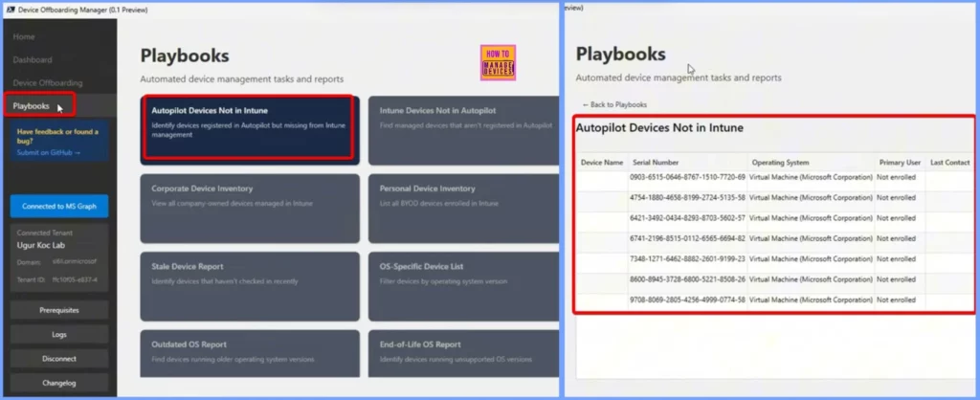Select serial 6421-3492-0434-8293-8703-5602-57 cell
This screenshot has width=980, height=400.
[x=687, y=219]
